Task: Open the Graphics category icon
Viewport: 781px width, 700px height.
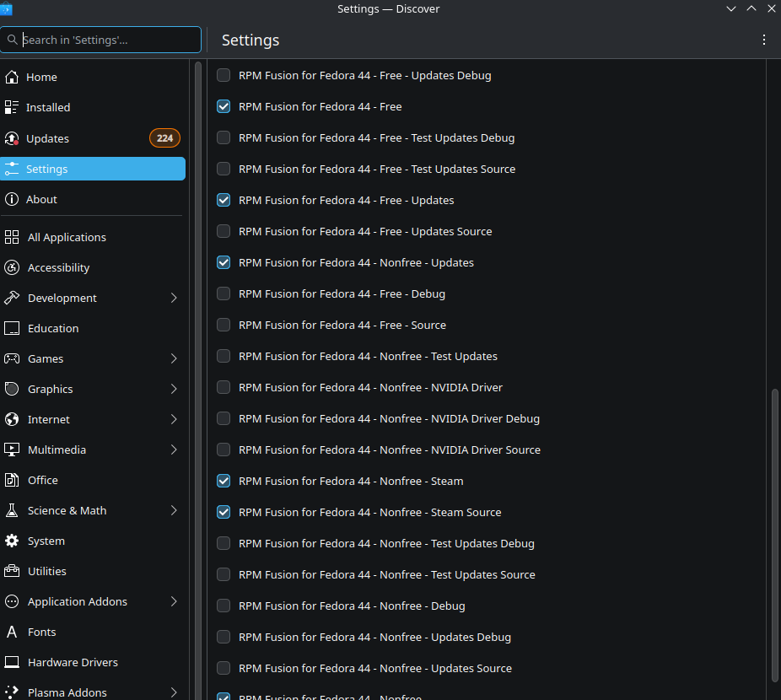Action: (12, 389)
